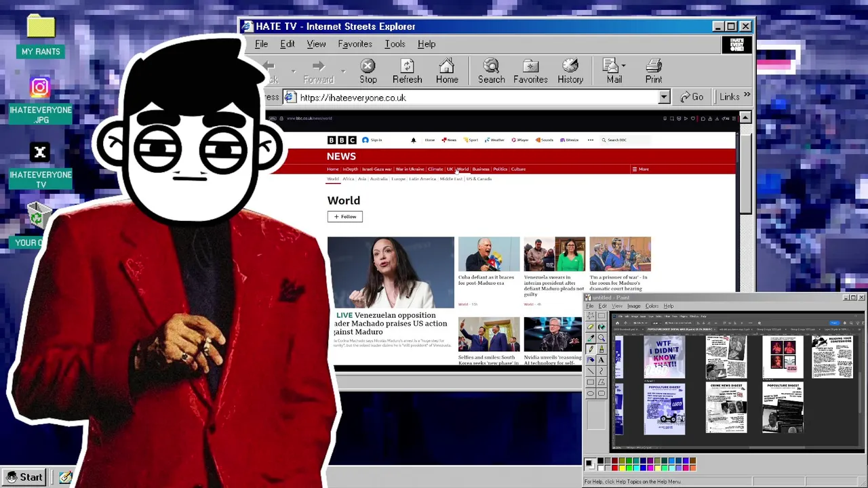Click the BBC Sign in link
Image resolution: width=868 pixels, height=488 pixels.
click(x=372, y=140)
